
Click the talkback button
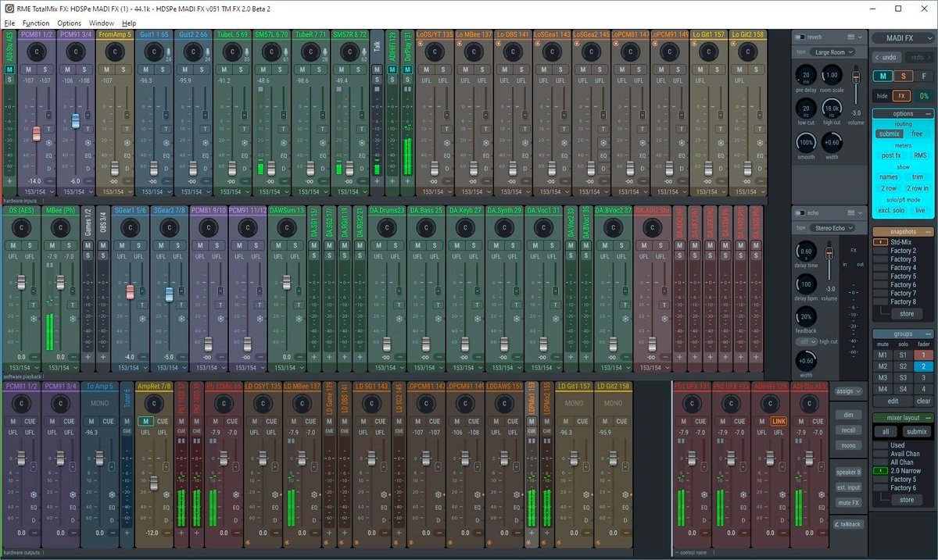coord(849,524)
